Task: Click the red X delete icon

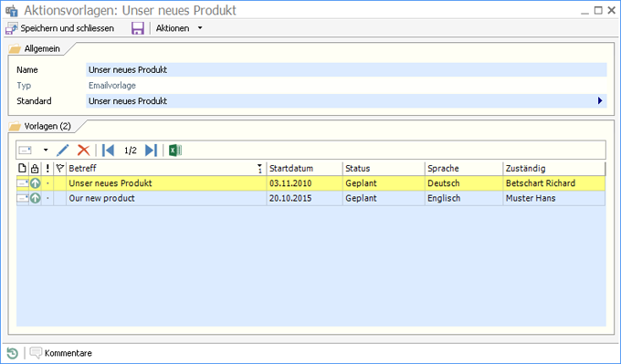Action: [84, 151]
